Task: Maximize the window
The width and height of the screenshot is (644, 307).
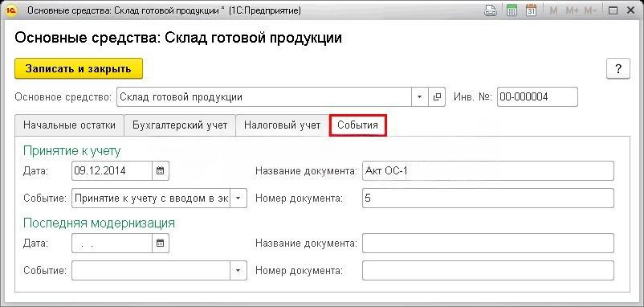Action: click(x=613, y=10)
